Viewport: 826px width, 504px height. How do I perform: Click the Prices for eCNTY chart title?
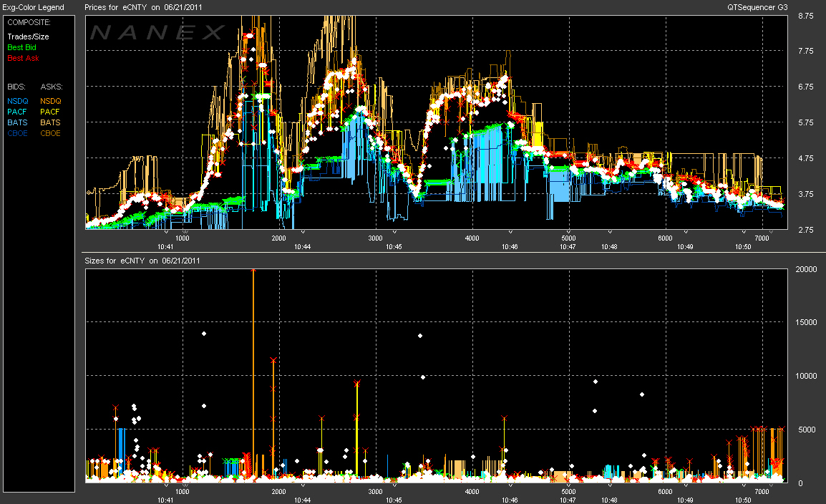[138, 7]
